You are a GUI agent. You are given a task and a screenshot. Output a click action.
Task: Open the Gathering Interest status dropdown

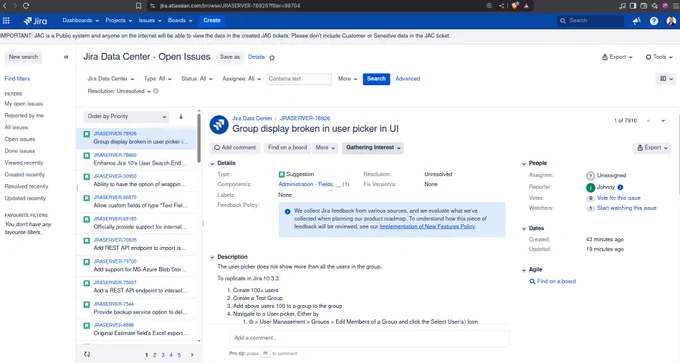(373, 148)
